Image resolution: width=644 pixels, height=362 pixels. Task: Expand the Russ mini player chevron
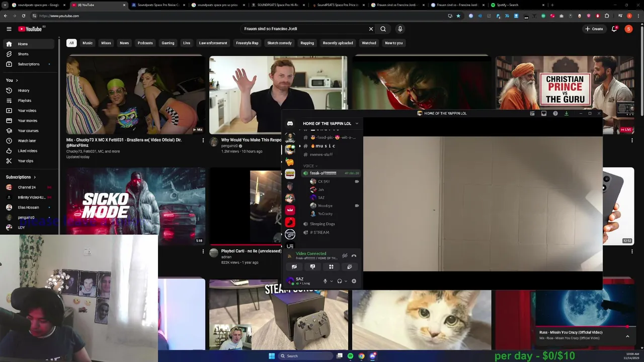[627, 336]
